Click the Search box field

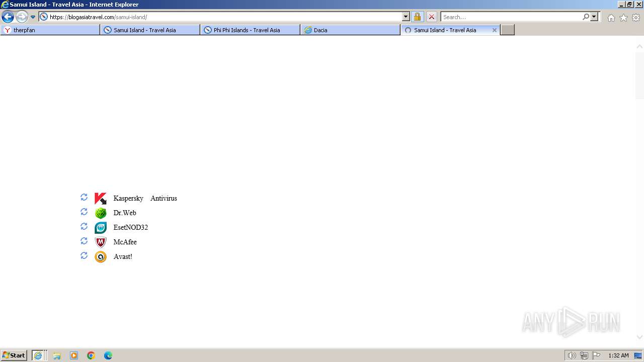pos(511,17)
